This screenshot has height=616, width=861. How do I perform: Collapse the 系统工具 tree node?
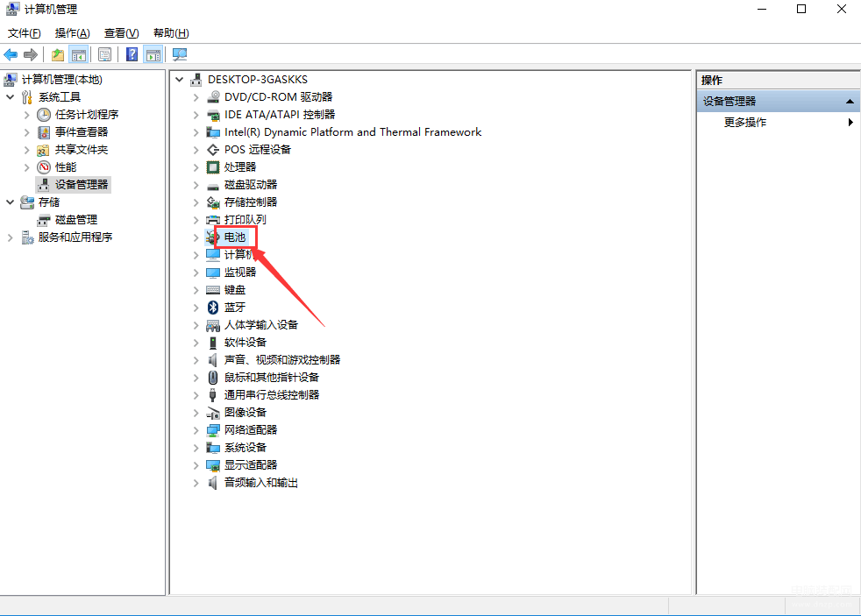(10, 97)
